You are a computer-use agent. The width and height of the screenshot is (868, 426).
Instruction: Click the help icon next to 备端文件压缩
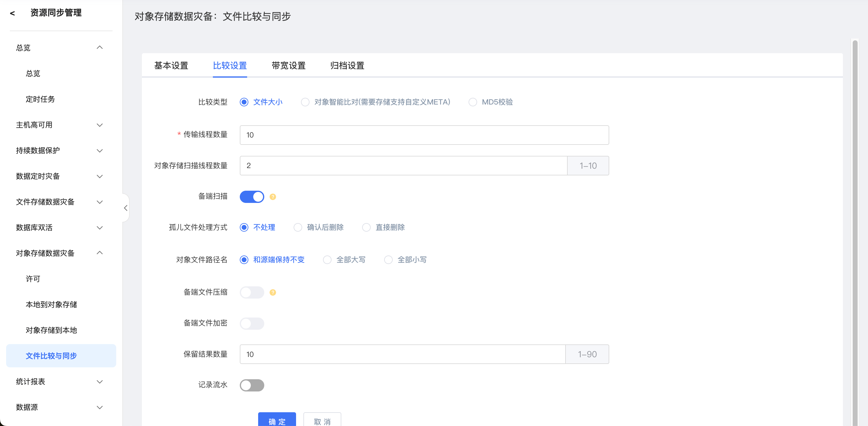[273, 292]
